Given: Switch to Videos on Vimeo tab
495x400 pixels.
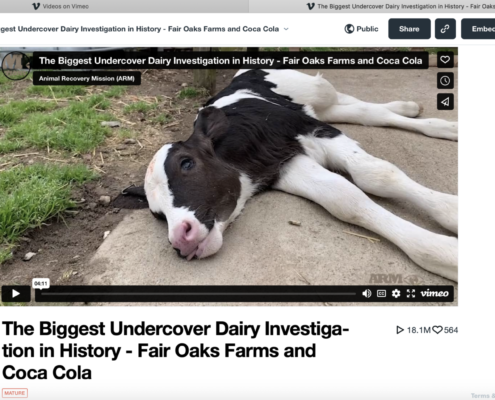Looking at the screenshot, I should [x=61, y=6].
